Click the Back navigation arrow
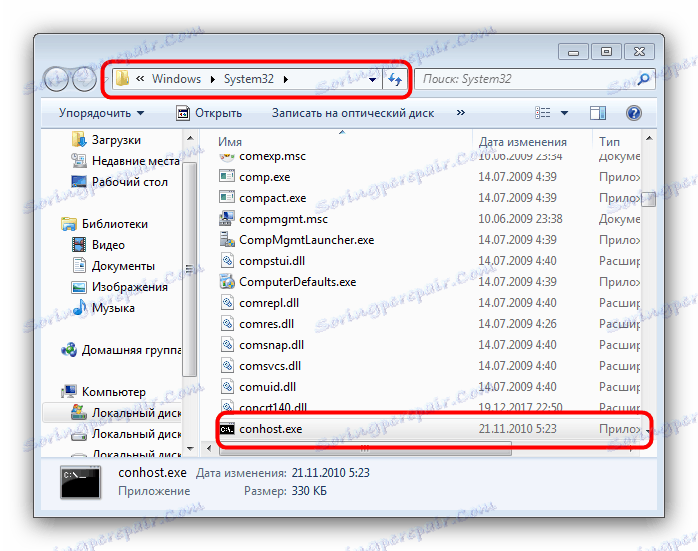Image resolution: width=698 pixels, height=551 pixels. pos(57,79)
